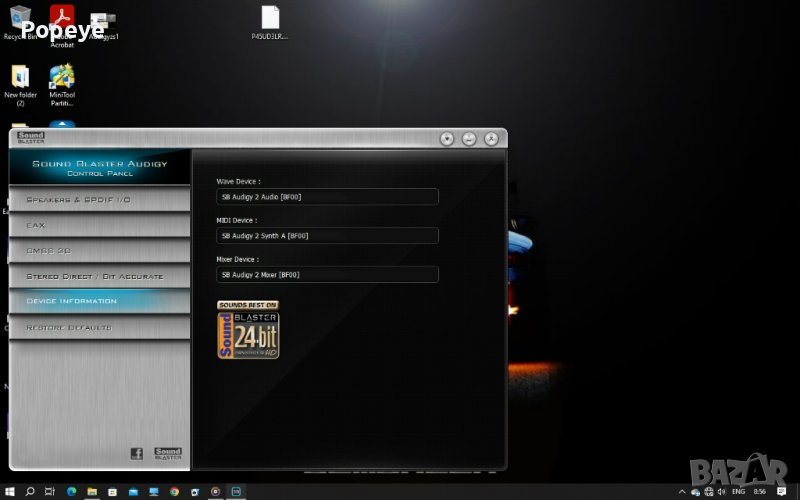Viewport: 800px width, 500px height.
Task: Switch to the EAX section
Action: 100,225
